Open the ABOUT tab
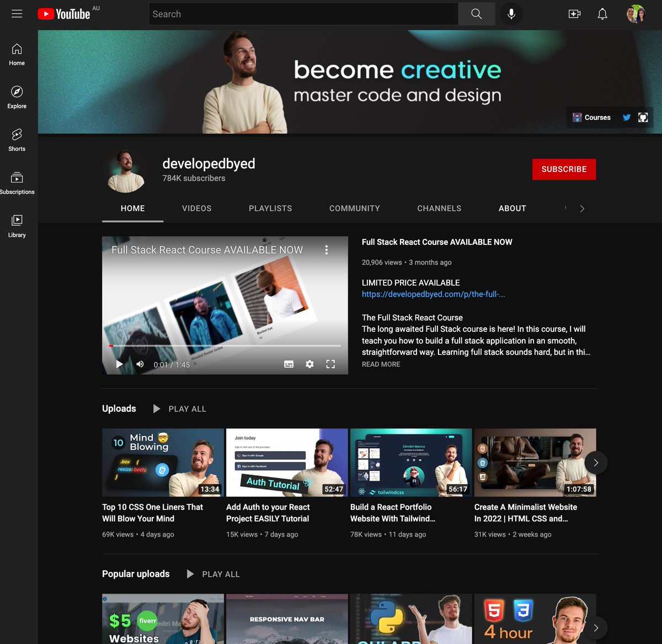This screenshot has width=662, height=644. click(x=512, y=209)
